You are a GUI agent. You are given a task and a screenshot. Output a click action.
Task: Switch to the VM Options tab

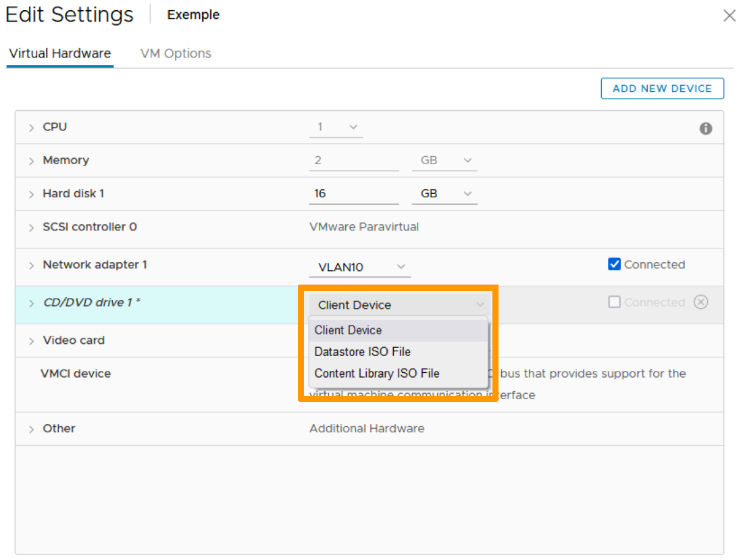(x=176, y=53)
